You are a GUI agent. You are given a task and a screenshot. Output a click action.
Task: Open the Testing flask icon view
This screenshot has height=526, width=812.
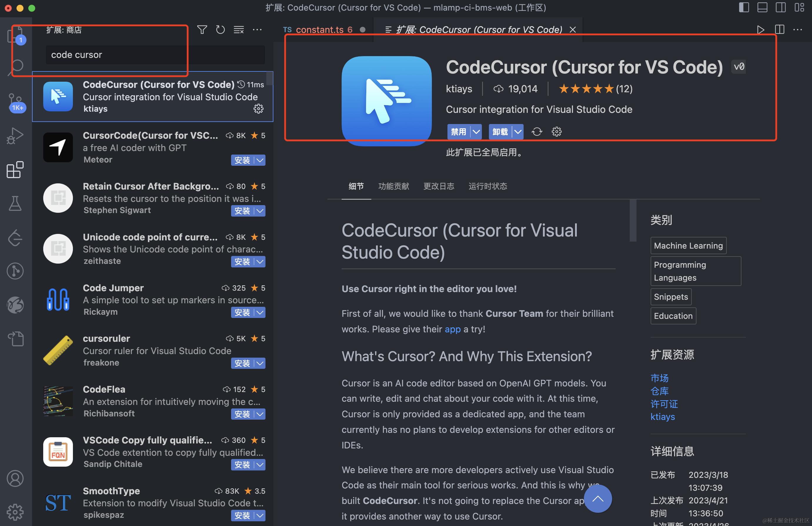point(15,203)
